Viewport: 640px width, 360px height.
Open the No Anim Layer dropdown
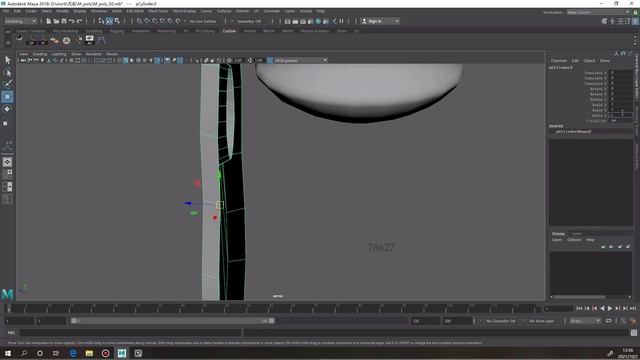pos(542,321)
